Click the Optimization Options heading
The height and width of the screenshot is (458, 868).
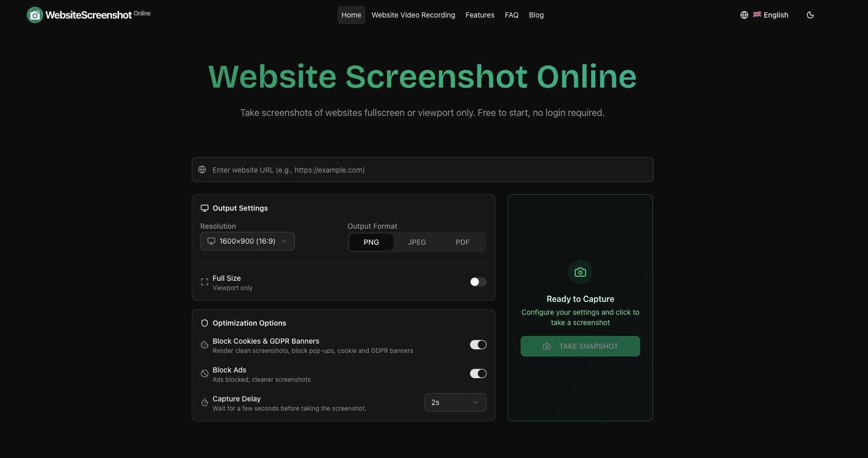(249, 323)
